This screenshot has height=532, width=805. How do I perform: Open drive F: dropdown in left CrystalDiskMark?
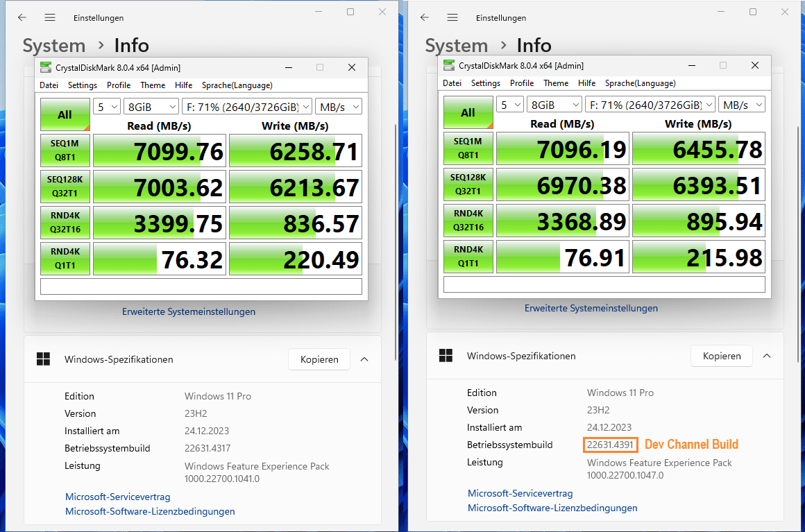tap(247, 107)
